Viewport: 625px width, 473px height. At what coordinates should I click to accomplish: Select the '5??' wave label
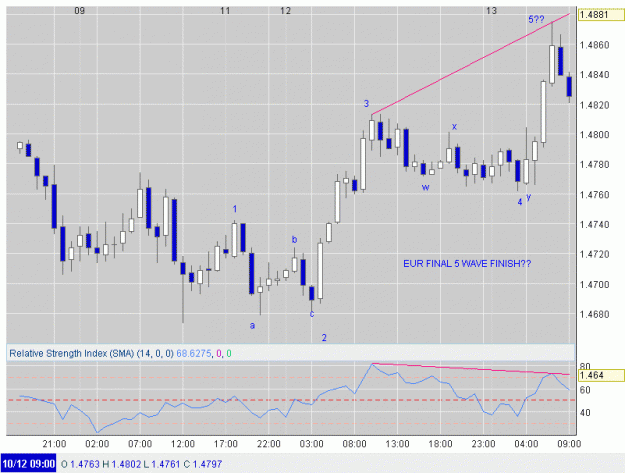coord(536,19)
